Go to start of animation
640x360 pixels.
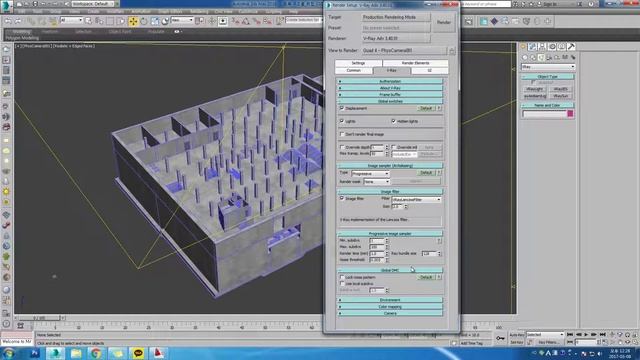(570, 335)
